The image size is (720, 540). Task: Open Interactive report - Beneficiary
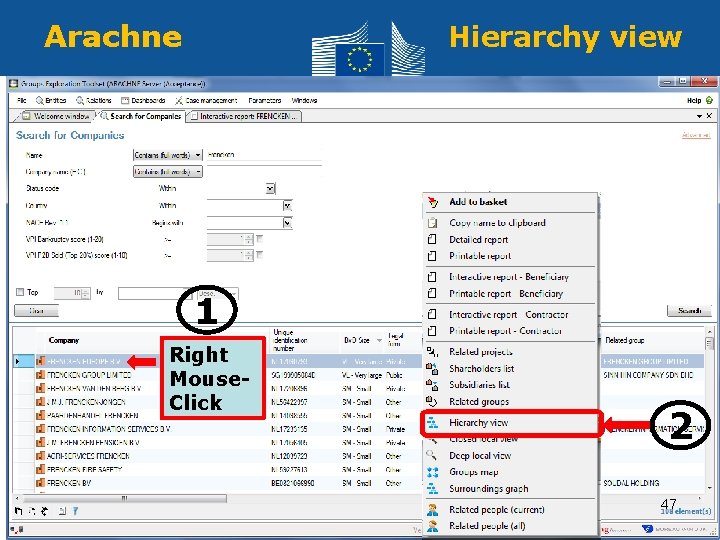510,277
